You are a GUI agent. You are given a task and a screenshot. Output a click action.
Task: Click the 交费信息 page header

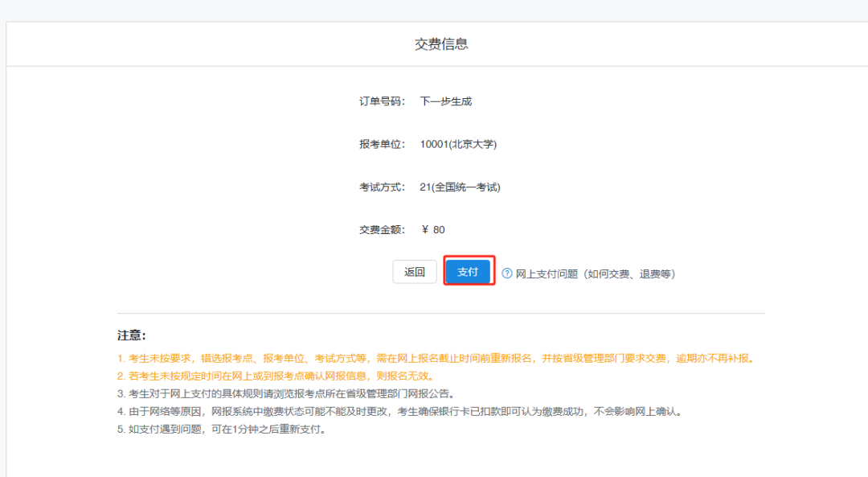pos(441,44)
